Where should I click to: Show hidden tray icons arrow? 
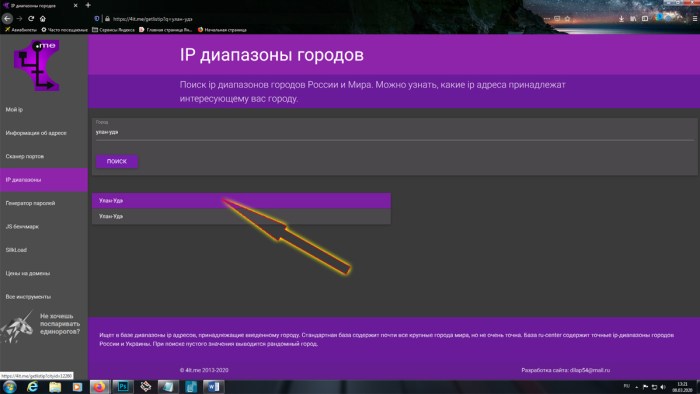[637, 387]
